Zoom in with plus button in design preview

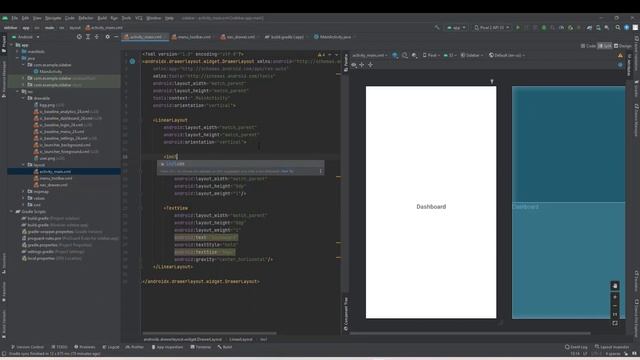615,297
